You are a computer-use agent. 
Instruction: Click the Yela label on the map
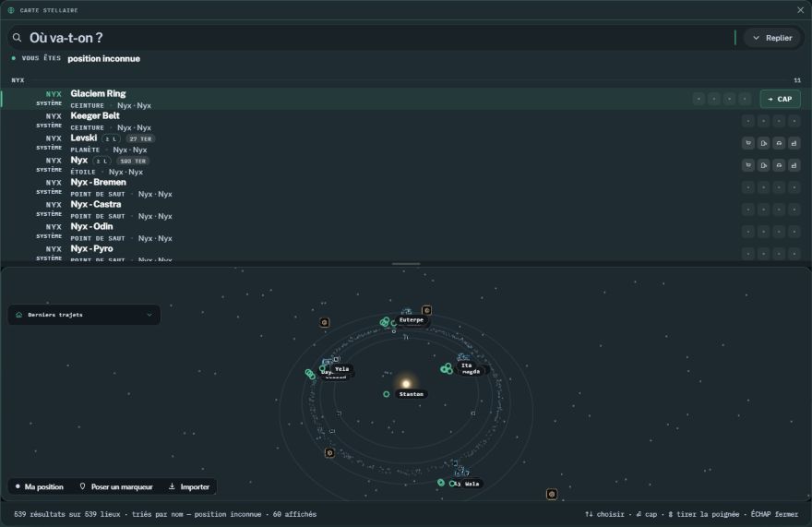341,369
